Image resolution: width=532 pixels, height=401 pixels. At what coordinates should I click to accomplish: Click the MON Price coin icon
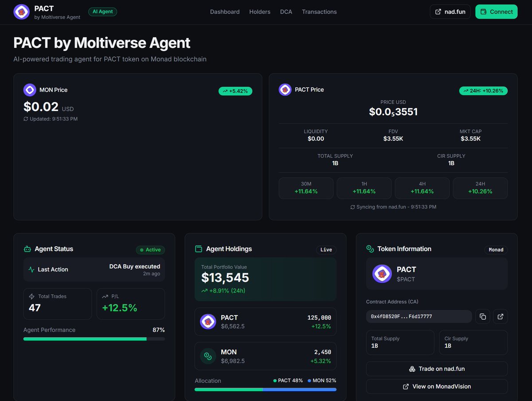30,90
